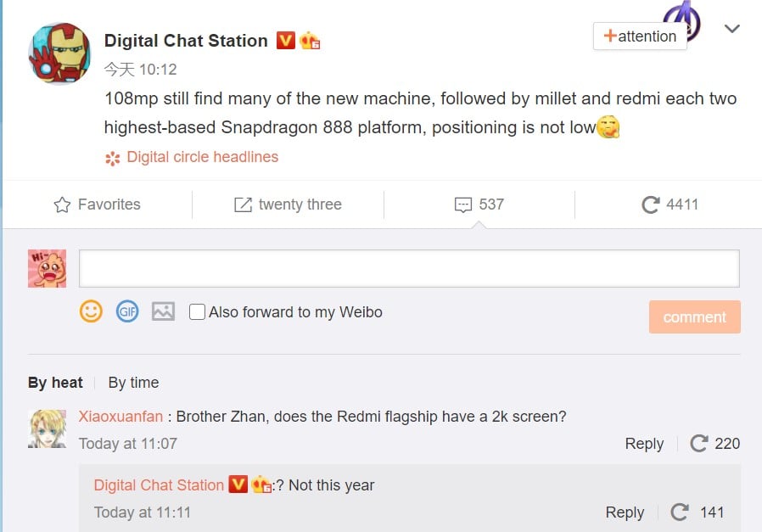Submit with the orange comment button
Viewport: 762px width, 532px height.
coord(694,316)
